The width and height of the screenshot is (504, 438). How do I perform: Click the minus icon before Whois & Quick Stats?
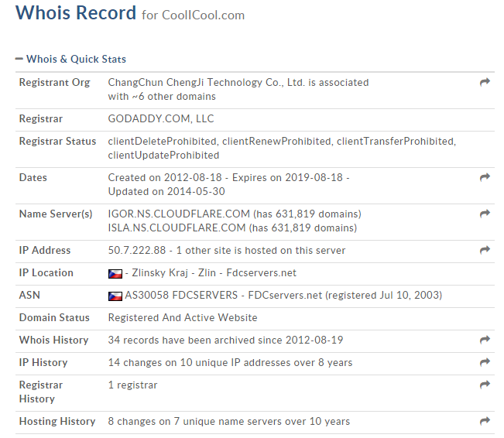click(19, 59)
